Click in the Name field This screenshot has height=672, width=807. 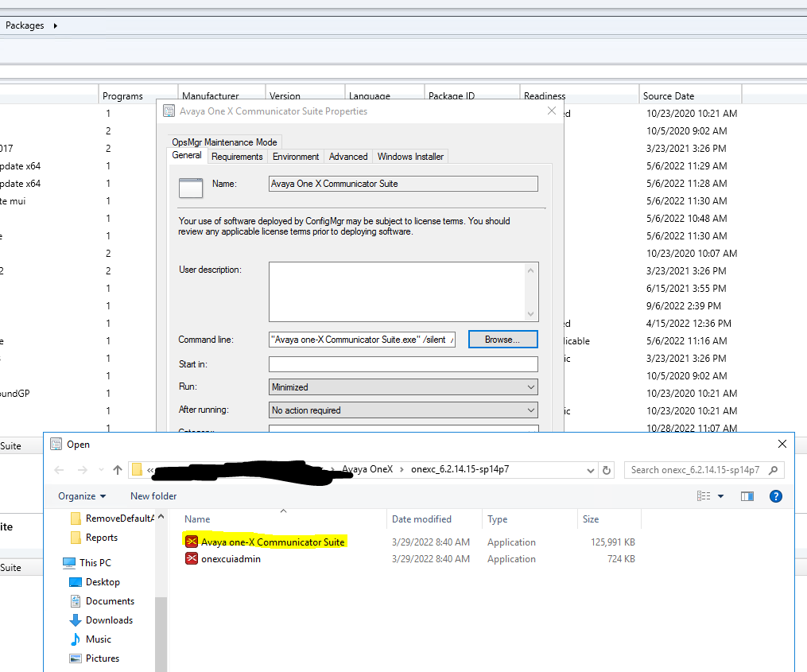[x=404, y=184]
